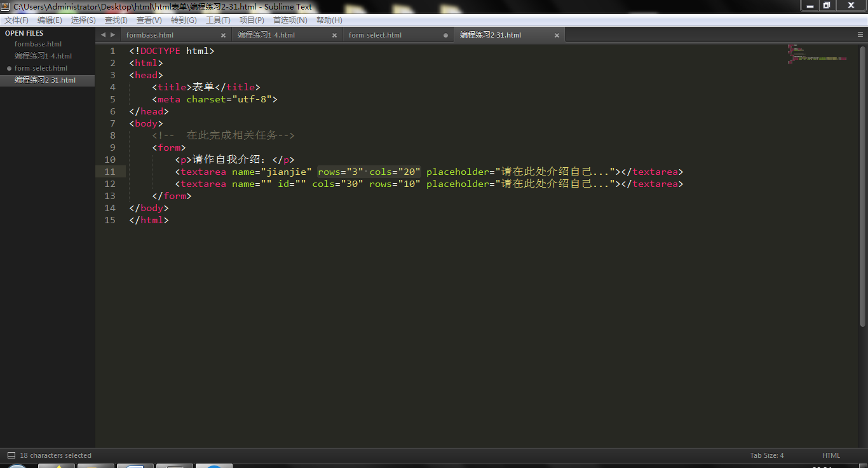This screenshot has height=468, width=868.
Task: Click the opening title tag on line 4
Action: tap(172, 87)
